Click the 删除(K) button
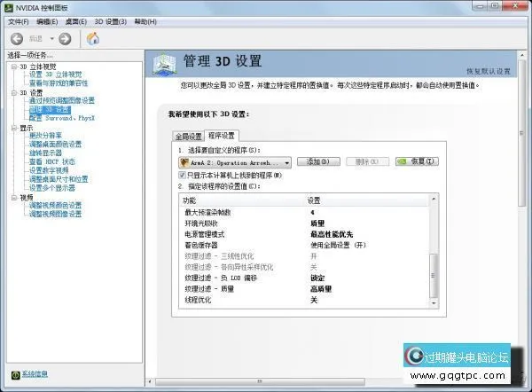The height and width of the screenshot is (392, 532). [x=367, y=162]
